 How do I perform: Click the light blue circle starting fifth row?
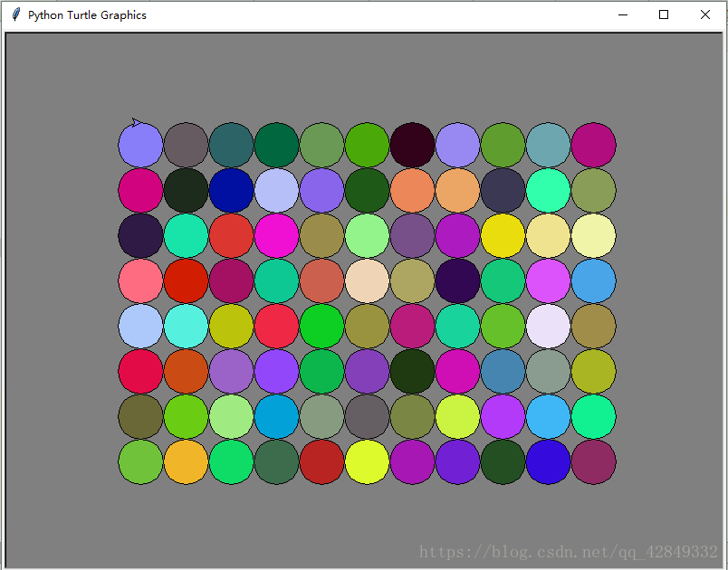click(140, 326)
